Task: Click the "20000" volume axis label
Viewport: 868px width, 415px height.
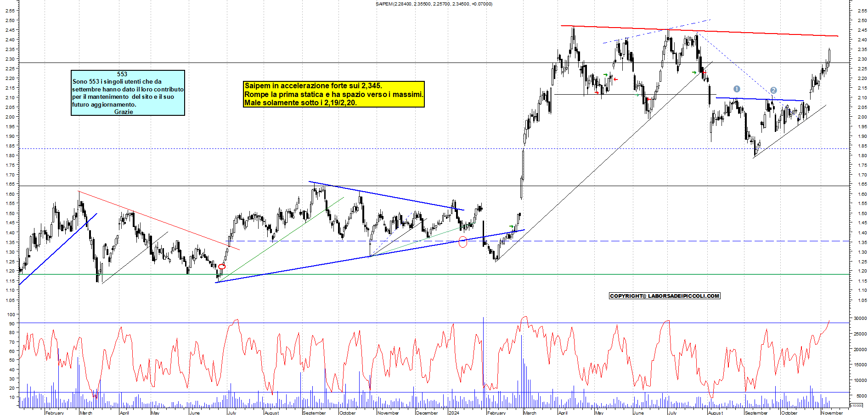Action: point(860,349)
